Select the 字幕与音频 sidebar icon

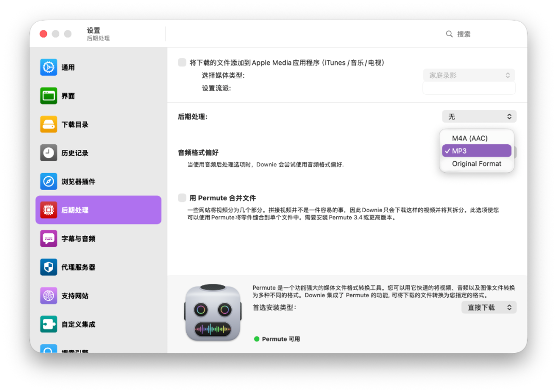(x=48, y=238)
